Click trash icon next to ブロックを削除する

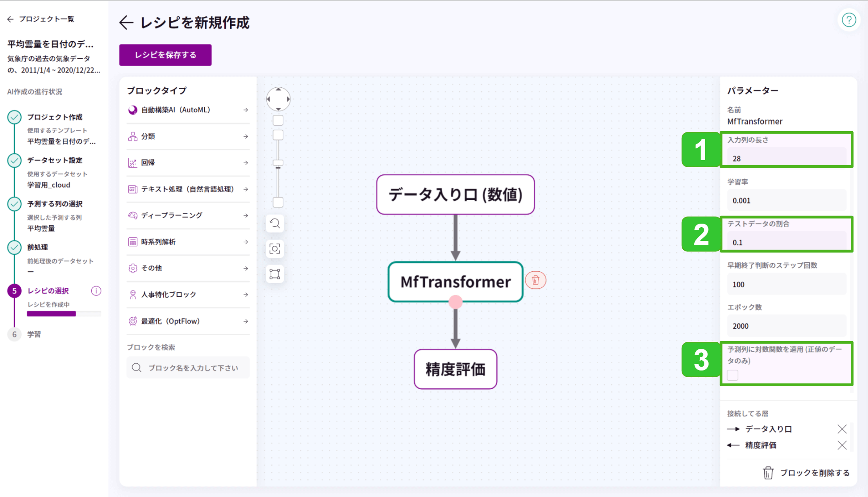click(x=768, y=473)
